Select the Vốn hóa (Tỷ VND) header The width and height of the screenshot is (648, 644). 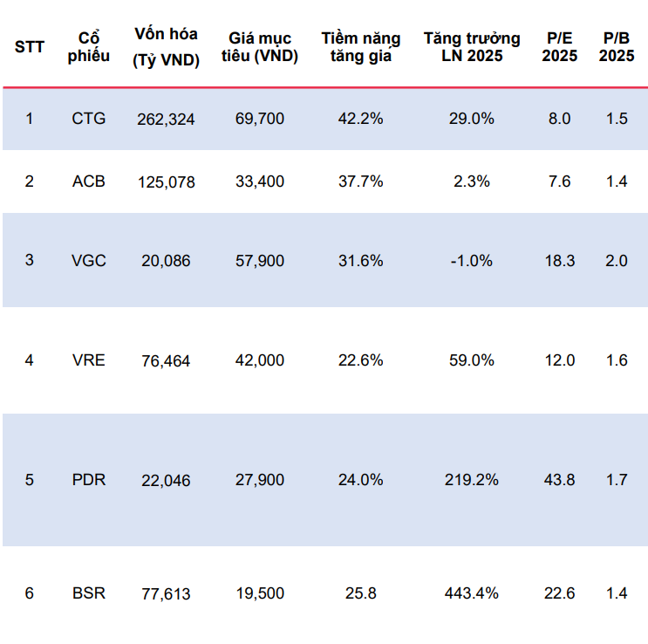pos(166,47)
